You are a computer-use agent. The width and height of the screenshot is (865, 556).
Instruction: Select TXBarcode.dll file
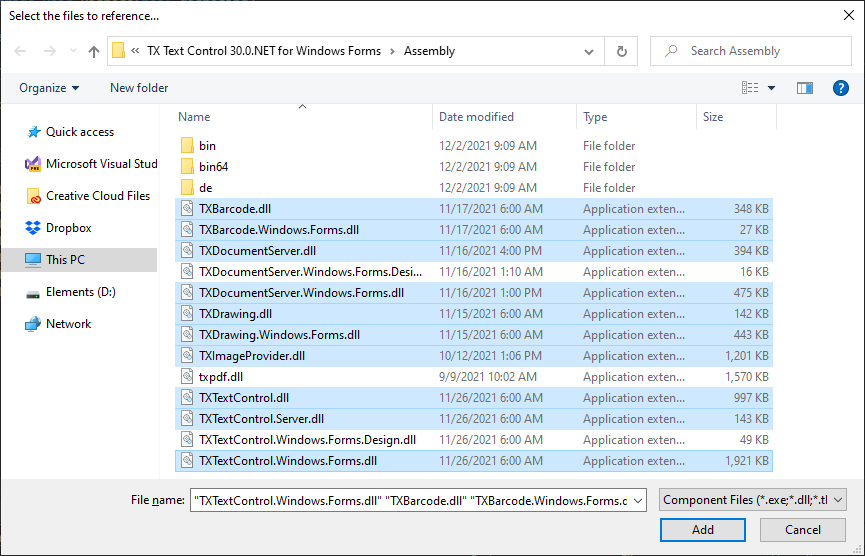click(474, 209)
